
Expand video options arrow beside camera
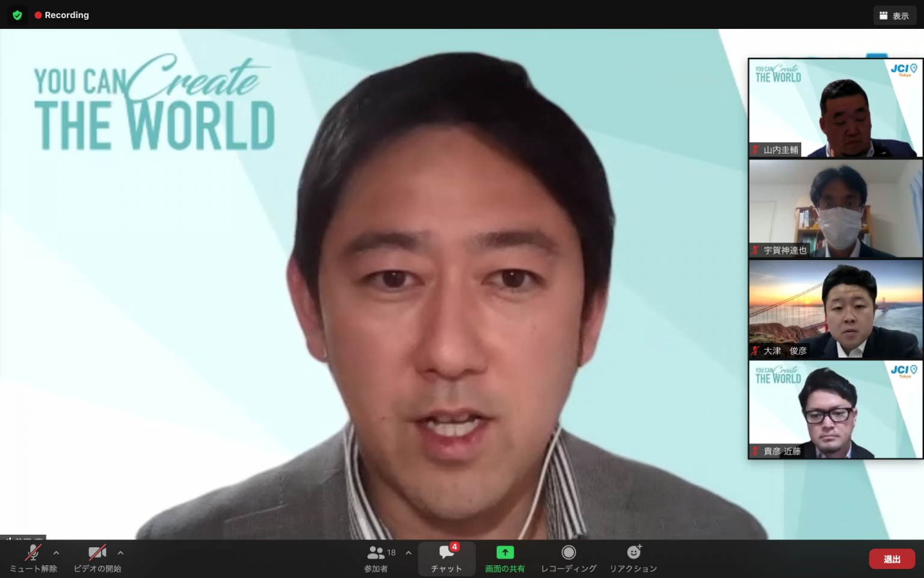click(x=120, y=553)
